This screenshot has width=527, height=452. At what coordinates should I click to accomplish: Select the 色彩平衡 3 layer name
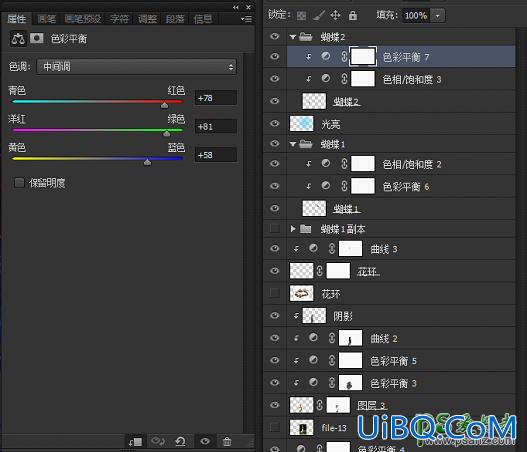(x=393, y=383)
